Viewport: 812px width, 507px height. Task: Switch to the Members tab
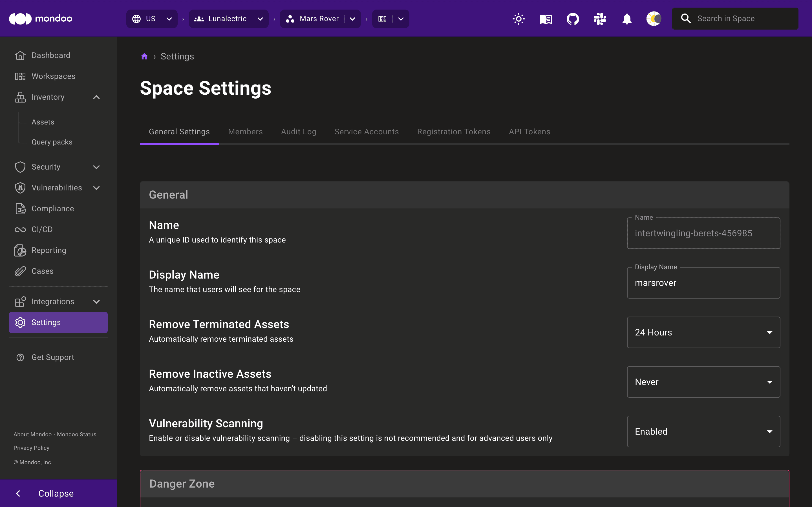(x=245, y=132)
